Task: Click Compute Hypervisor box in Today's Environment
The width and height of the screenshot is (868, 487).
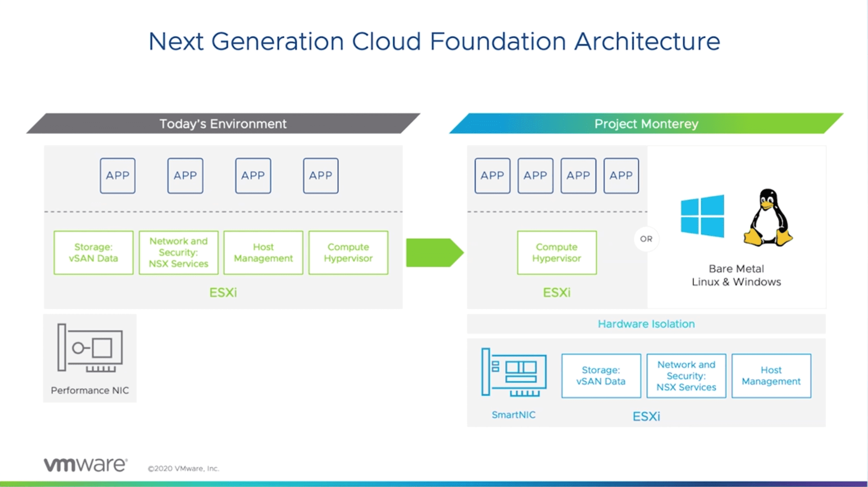Action: pos(348,253)
